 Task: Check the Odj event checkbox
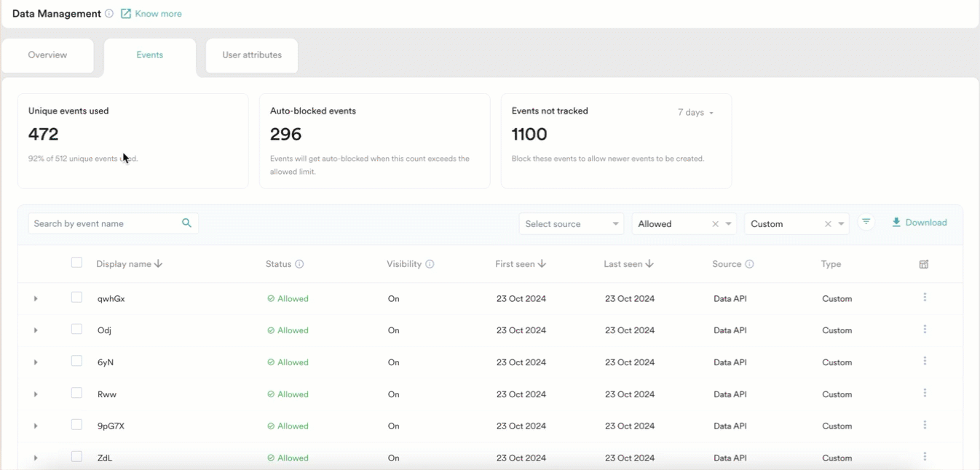[x=76, y=329]
